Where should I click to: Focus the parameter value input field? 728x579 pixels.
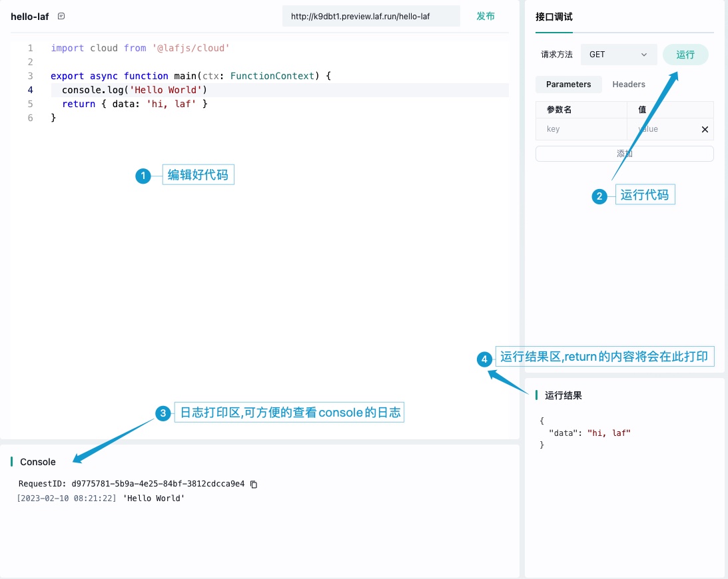coord(662,129)
